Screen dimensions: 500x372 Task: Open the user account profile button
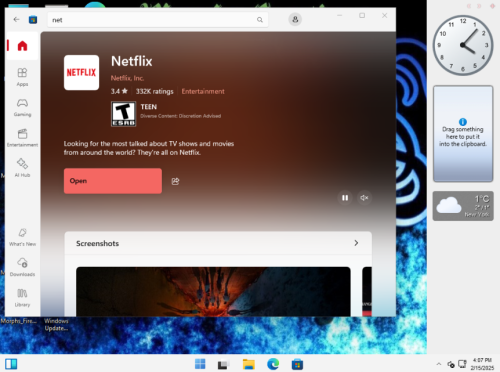point(295,19)
